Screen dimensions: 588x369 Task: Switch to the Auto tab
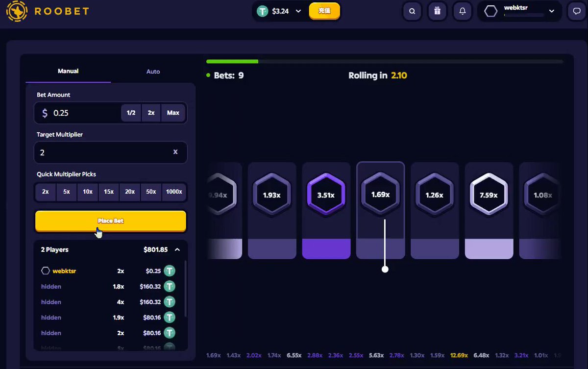pyautogui.click(x=153, y=72)
